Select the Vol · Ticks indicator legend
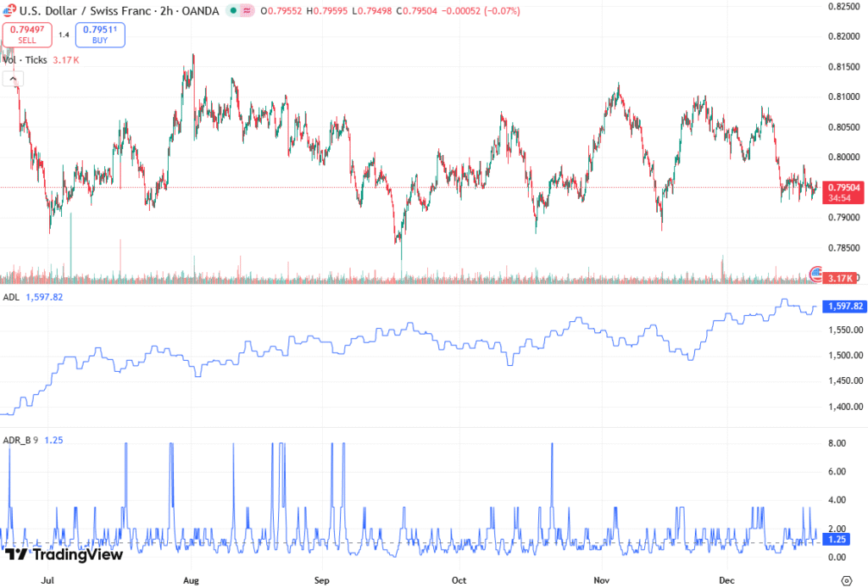This screenshot has height=588, width=868. point(27,60)
